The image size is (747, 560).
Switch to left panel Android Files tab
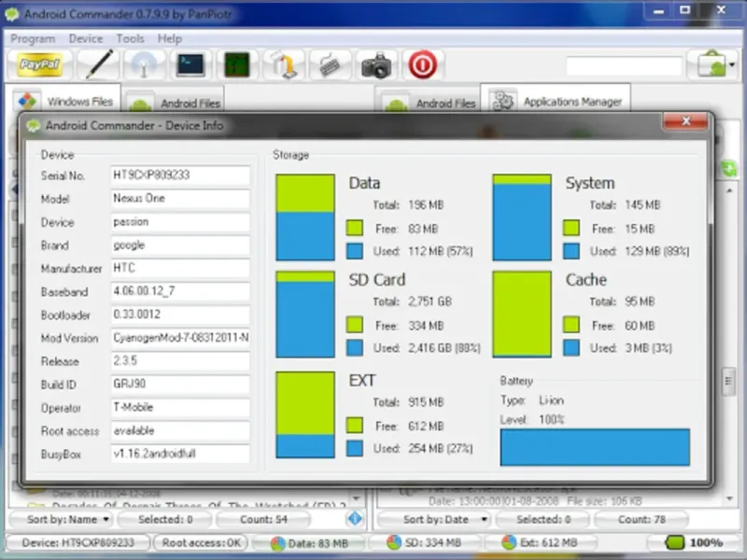tap(174, 101)
